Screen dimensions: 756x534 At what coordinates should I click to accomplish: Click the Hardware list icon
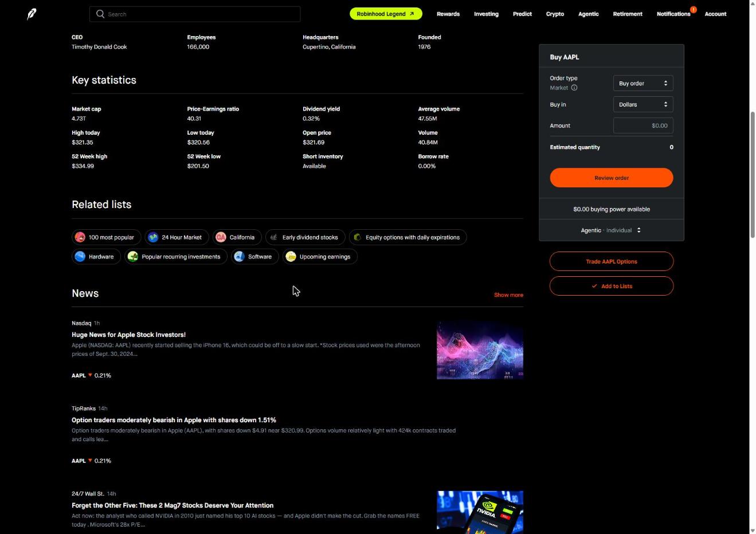(80, 257)
